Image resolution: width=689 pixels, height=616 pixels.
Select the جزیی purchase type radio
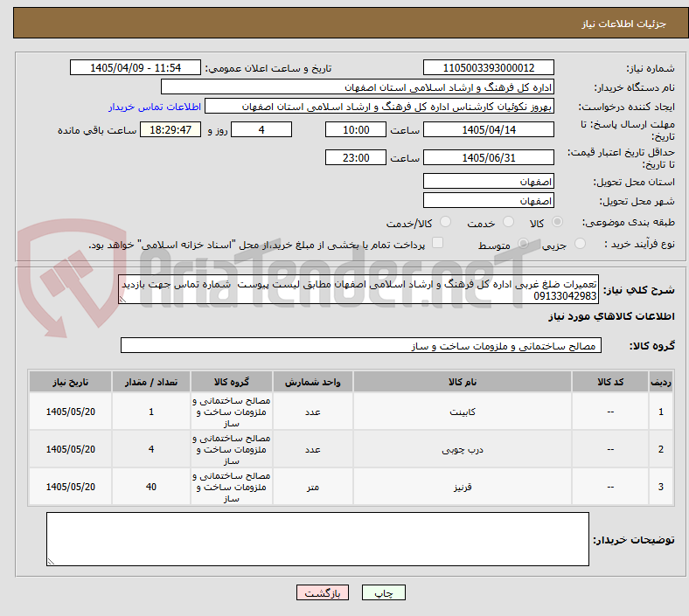pos(580,244)
